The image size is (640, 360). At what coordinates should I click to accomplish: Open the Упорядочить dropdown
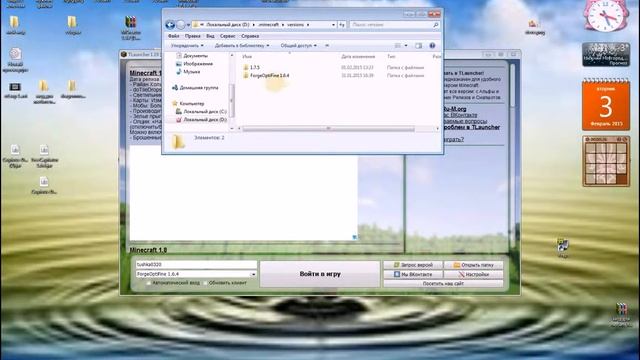(x=187, y=46)
